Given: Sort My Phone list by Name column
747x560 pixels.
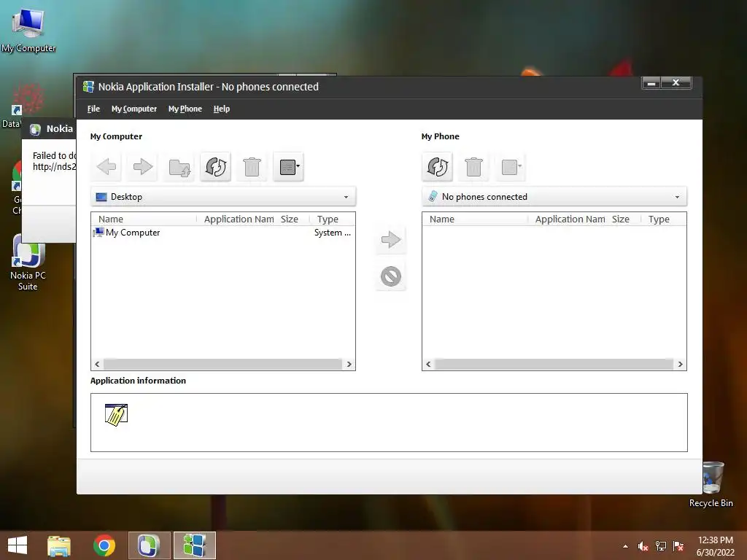Looking at the screenshot, I should (475, 219).
